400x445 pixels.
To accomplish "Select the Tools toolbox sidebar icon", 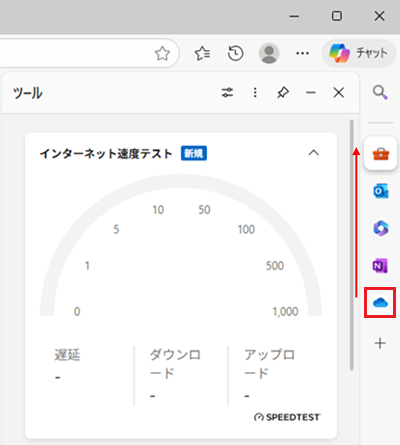I will coord(381,154).
